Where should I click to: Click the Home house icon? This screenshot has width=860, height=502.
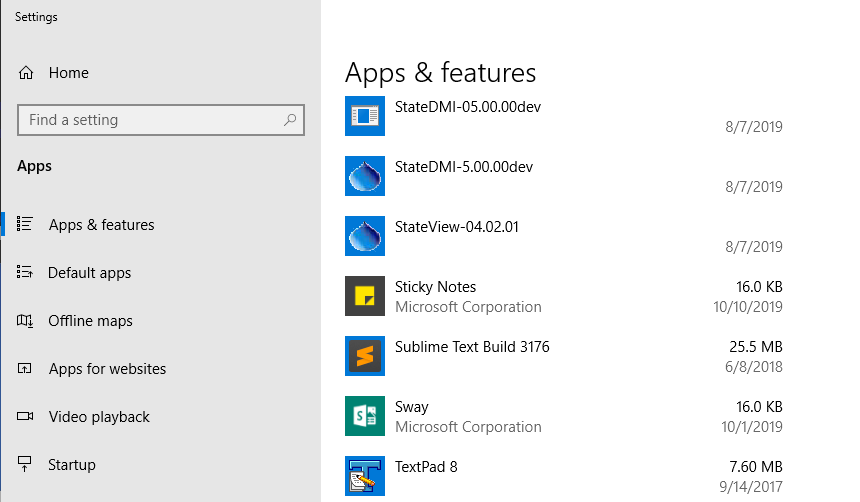click(x=26, y=73)
